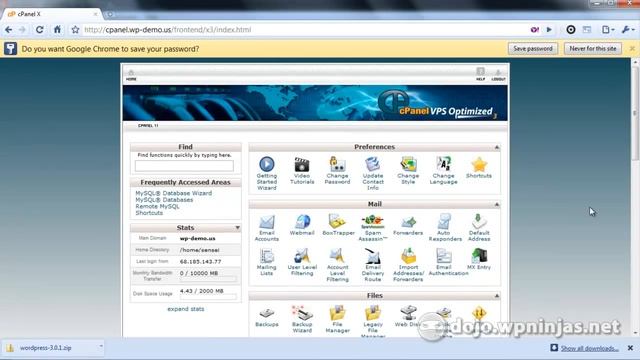This screenshot has width=640, height=360.
Task: Click the address bar URL
Action: (x=167, y=29)
